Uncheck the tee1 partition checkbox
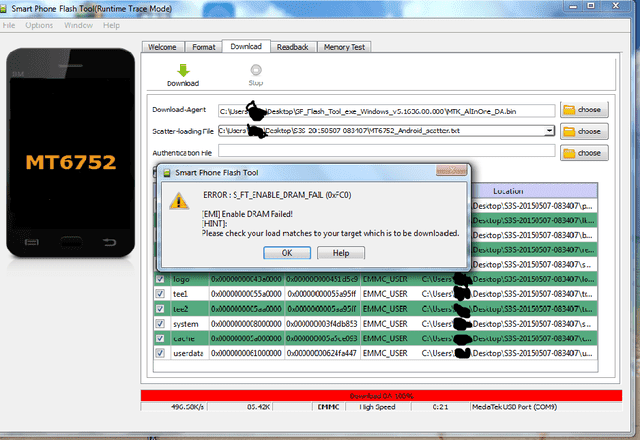This screenshot has height=440, width=640. (160, 294)
